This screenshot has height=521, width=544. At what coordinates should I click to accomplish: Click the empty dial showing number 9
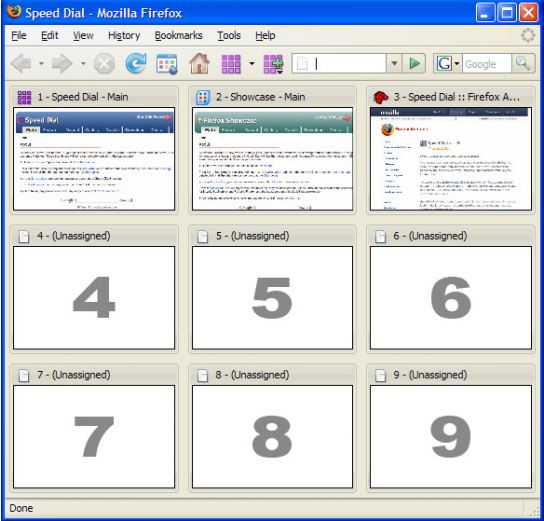click(451, 436)
